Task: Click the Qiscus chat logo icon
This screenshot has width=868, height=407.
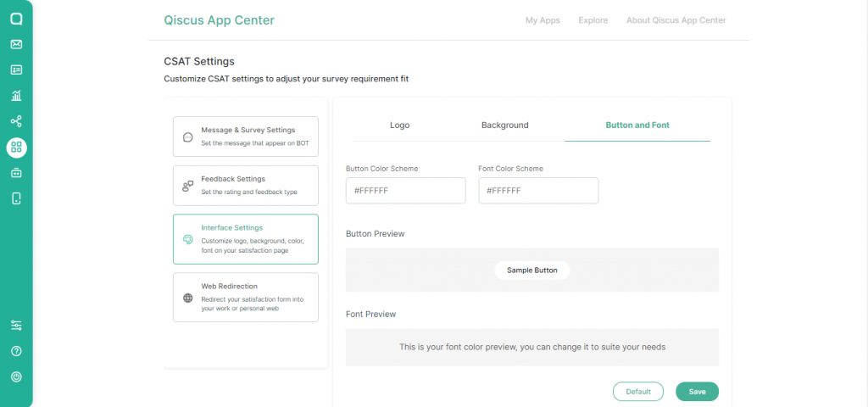Action: tap(16, 19)
